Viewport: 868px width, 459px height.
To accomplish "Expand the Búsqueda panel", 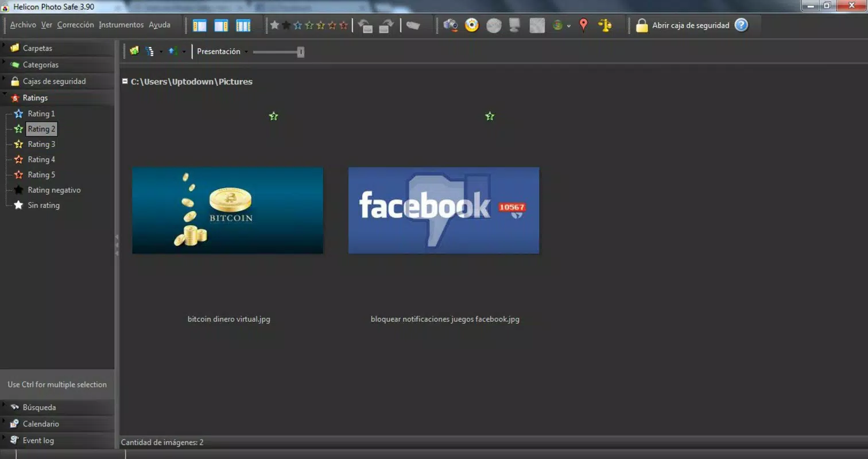I will click(x=57, y=407).
